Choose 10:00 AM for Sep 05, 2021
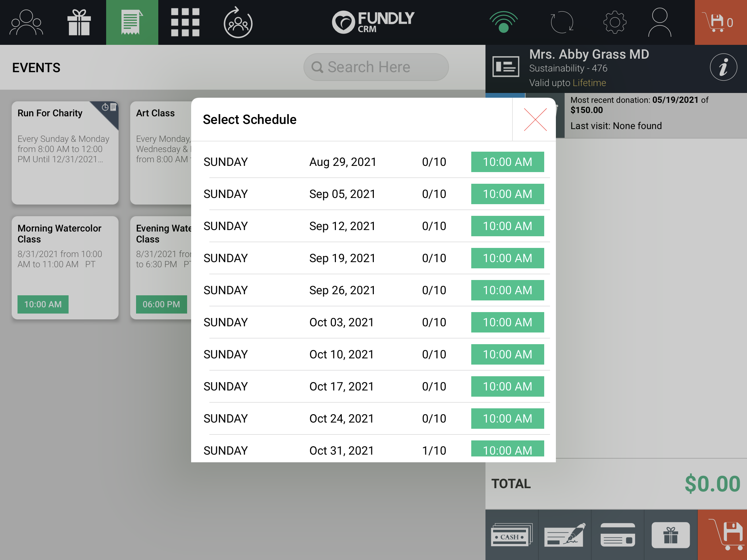The height and width of the screenshot is (560, 747). pyautogui.click(x=507, y=194)
